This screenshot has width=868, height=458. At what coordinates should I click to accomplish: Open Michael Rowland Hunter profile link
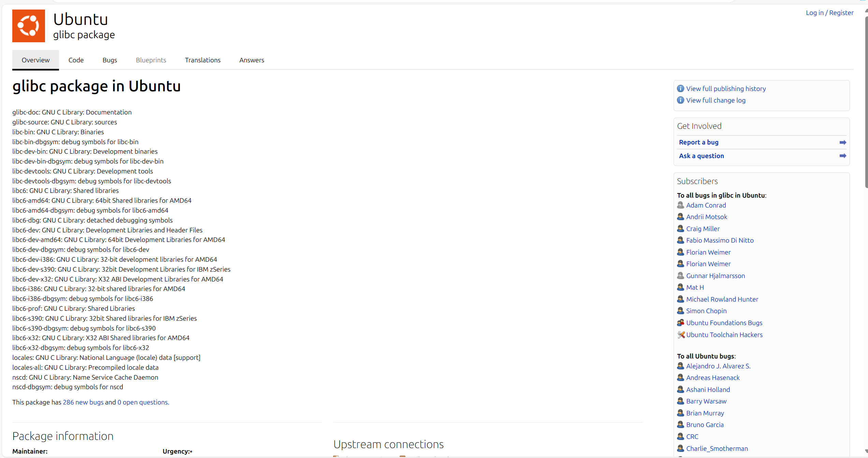point(722,299)
